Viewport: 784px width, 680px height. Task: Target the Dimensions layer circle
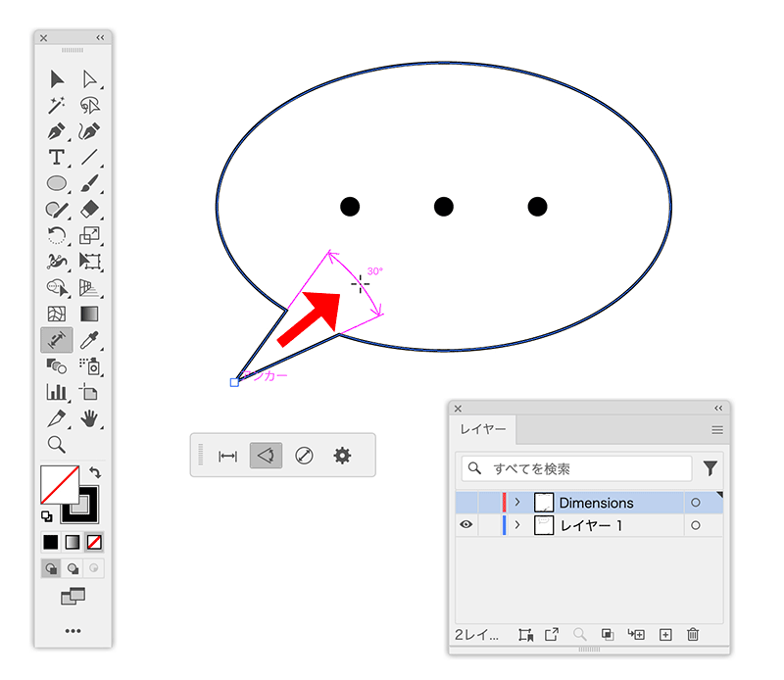click(x=696, y=503)
